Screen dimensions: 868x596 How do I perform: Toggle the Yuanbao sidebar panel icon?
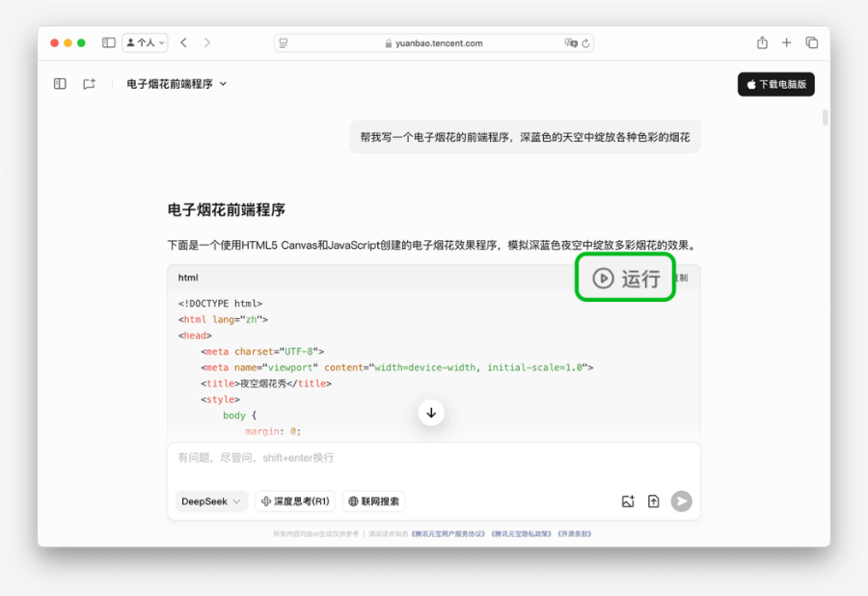pyautogui.click(x=59, y=84)
